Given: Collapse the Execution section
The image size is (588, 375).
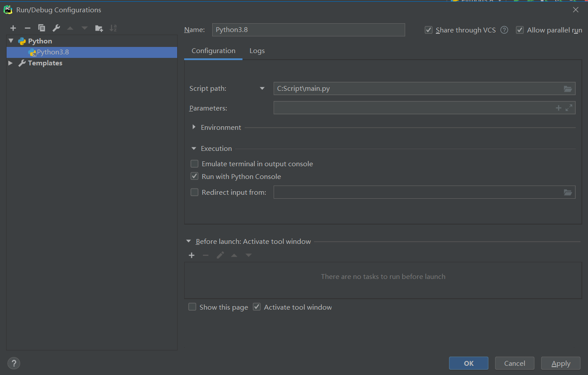Looking at the screenshot, I should (x=193, y=148).
